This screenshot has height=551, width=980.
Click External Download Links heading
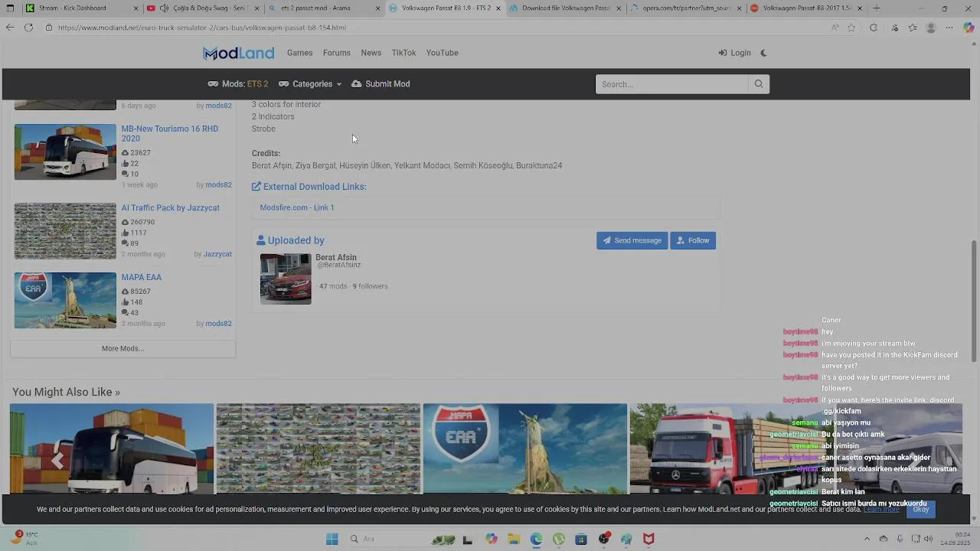coord(309,187)
